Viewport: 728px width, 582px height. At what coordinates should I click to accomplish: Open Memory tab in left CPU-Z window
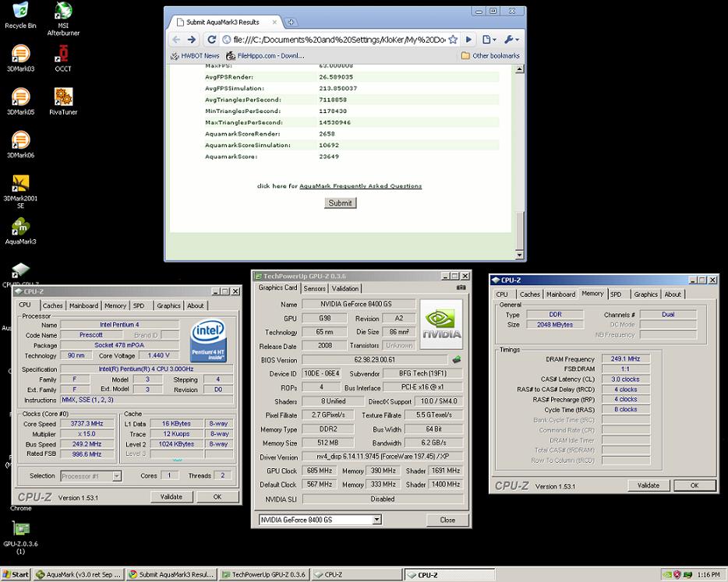click(115, 305)
